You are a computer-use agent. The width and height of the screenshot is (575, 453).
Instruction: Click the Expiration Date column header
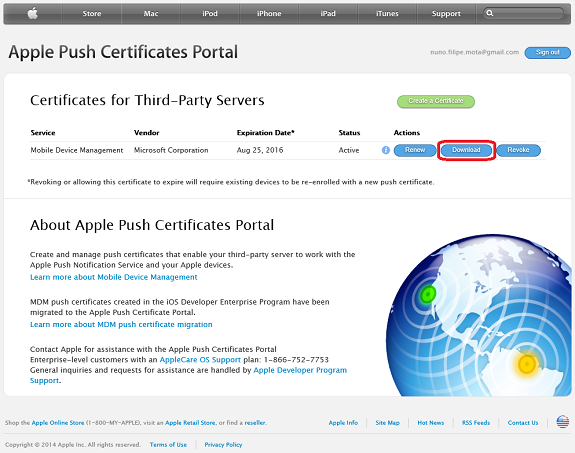pos(265,133)
